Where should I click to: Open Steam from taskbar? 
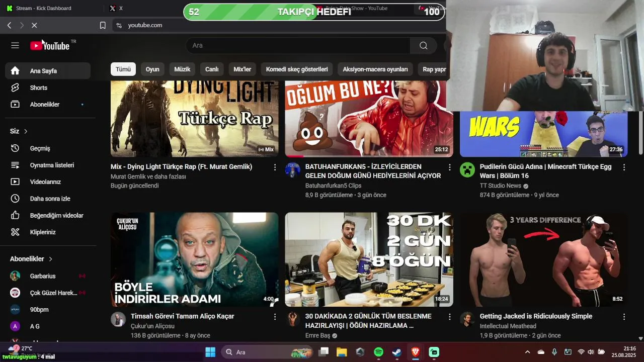(x=397, y=352)
